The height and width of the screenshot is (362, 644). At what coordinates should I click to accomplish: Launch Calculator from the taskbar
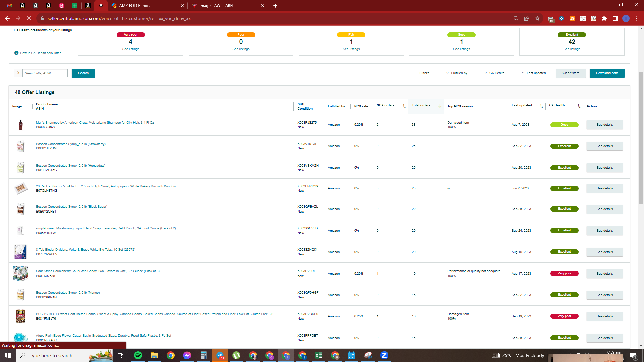204,355
